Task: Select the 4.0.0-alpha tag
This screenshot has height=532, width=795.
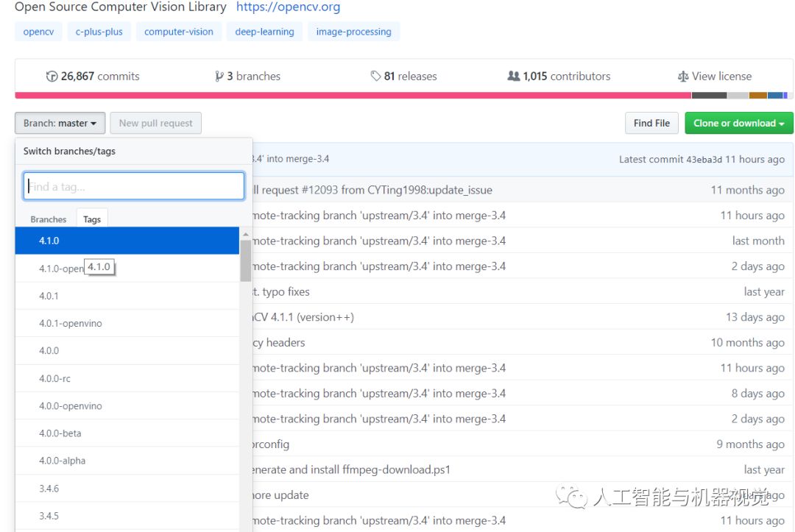Action: point(127,461)
